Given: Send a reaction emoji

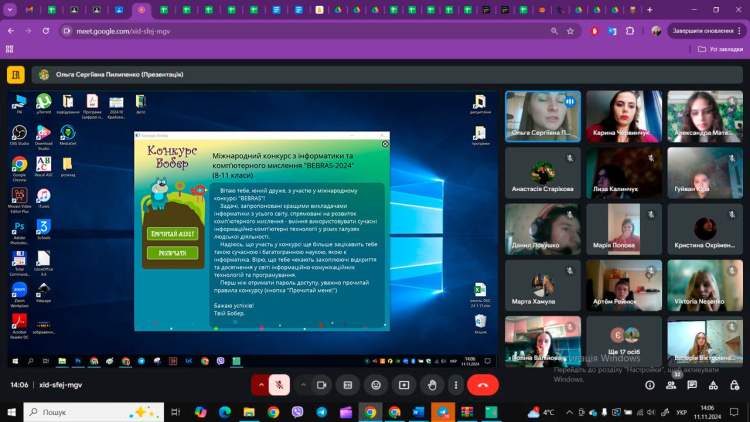Looking at the screenshot, I should [x=375, y=385].
